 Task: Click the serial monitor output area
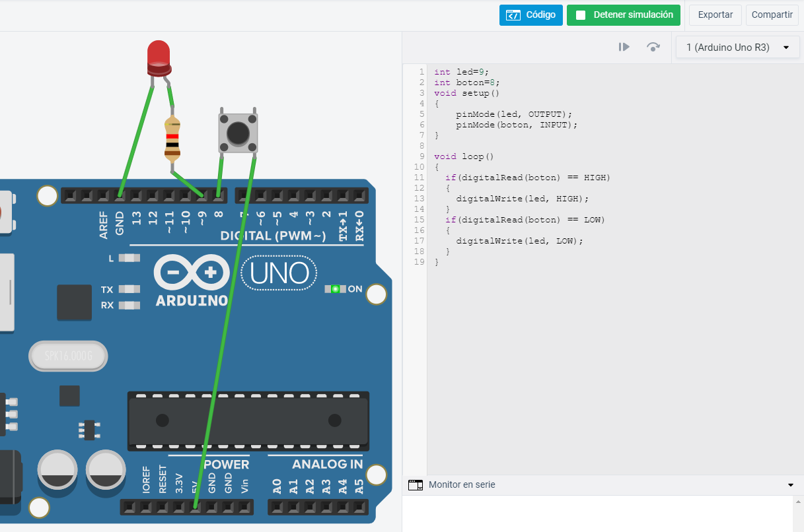(x=597, y=514)
